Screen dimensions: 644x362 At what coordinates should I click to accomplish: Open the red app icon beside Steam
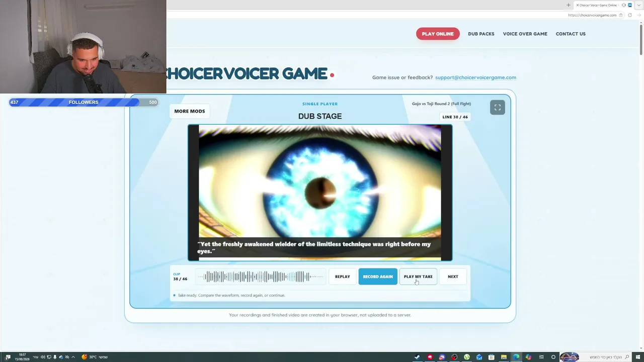tap(430, 357)
